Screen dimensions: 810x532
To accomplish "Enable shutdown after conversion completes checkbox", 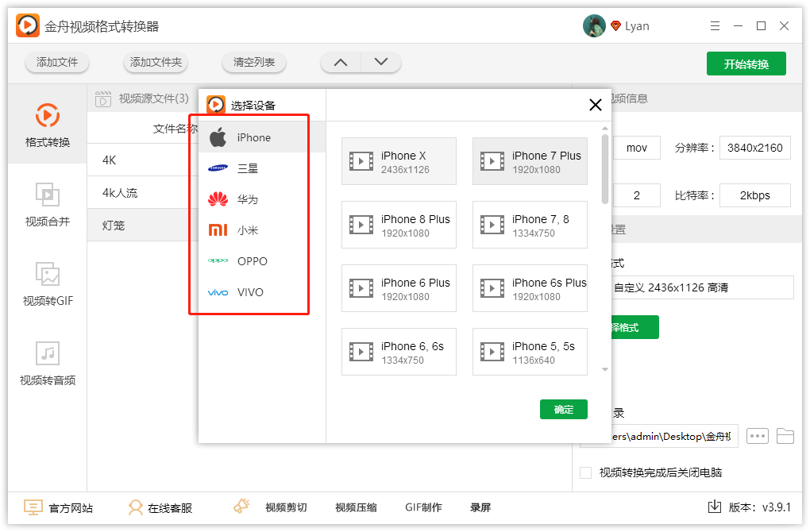I will coord(586,472).
